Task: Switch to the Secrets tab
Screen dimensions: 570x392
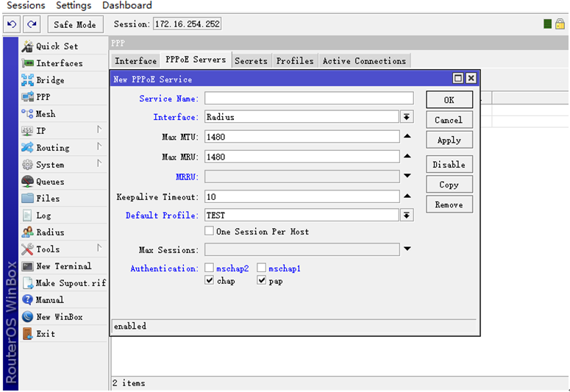Action: (251, 61)
